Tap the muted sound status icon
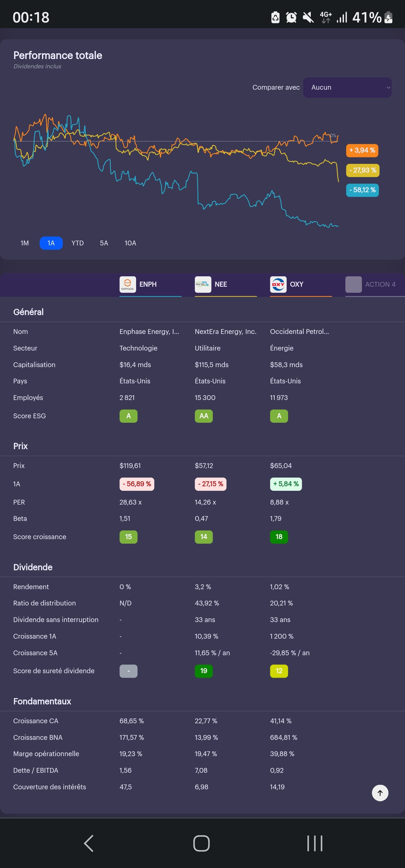This screenshot has width=405, height=868. (x=308, y=17)
